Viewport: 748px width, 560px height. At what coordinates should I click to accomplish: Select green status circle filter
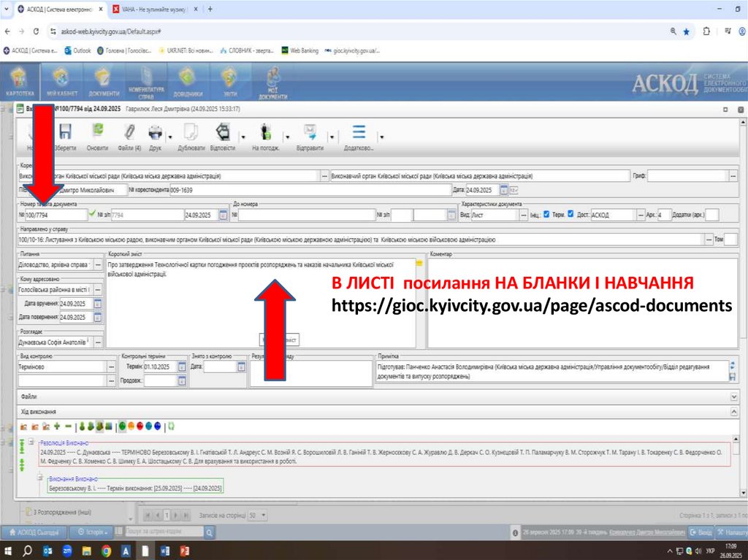tap(123, 426)
